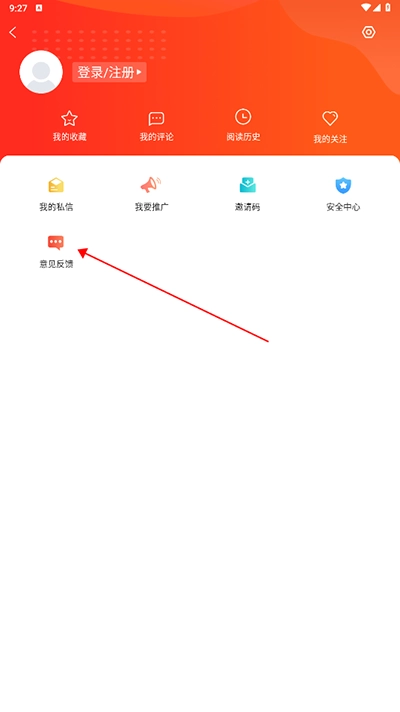The image size is (400, 712).
Task: Open 我要推广 megaphone icon
Action: pos(151,185)
